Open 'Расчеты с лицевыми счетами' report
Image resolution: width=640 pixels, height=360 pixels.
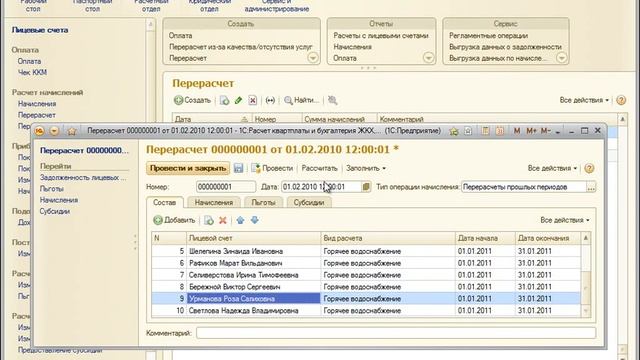(x=381, y=36)
